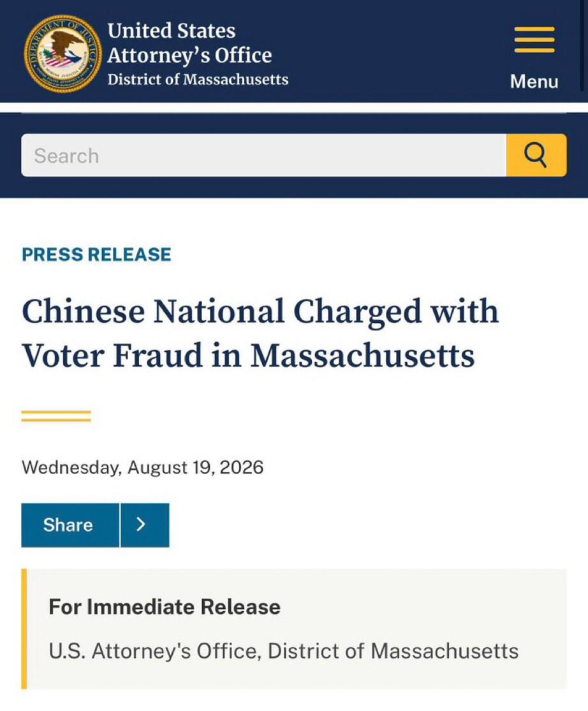The image size is (588, 711).
Task: Click the white separator line below header
Action: (x=294, y=108)
